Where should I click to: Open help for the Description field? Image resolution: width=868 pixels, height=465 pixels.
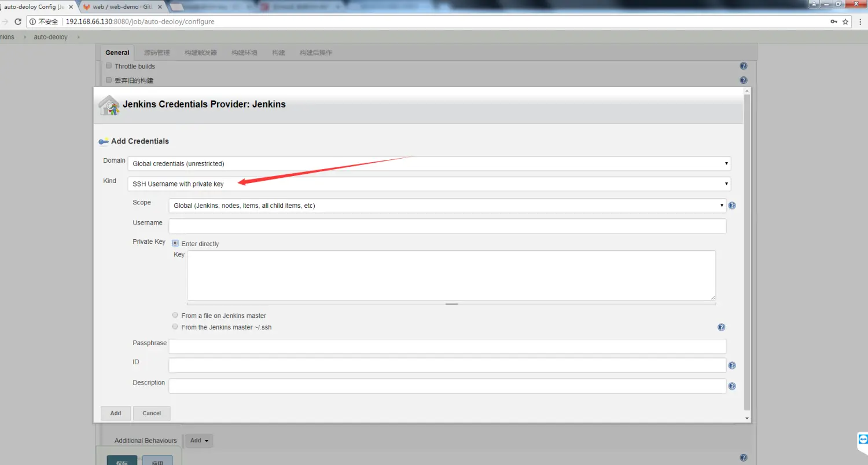[732, 386]
